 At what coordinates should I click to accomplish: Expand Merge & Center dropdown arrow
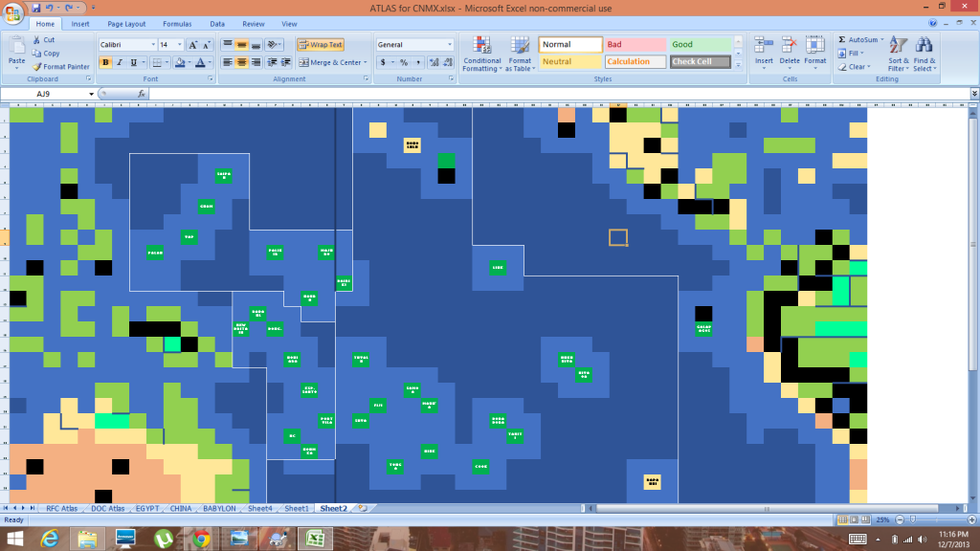[x=366, y=62]
